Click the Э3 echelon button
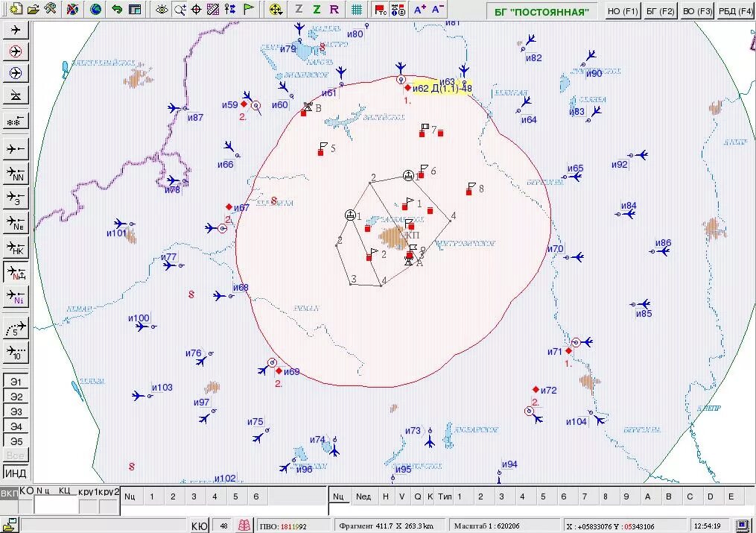 pos(16,411)
